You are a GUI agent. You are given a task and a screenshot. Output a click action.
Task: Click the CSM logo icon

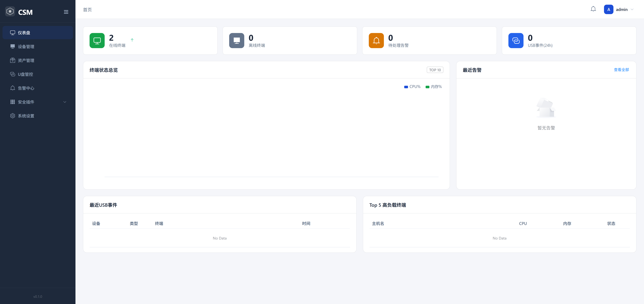pos(10,11)
